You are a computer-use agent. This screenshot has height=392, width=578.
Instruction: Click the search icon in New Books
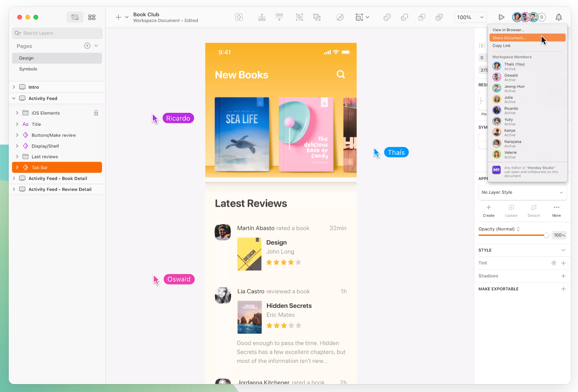point(341,75)
